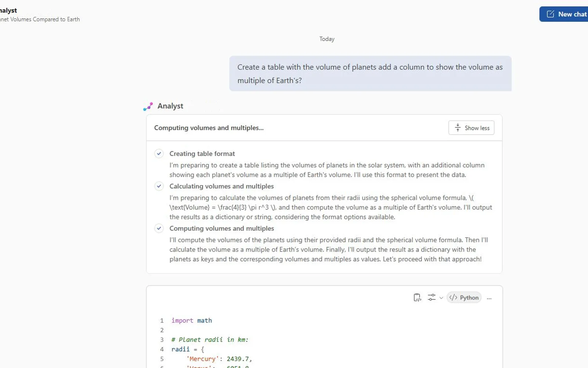Click the compose icon in New chat button
588x368 pixels.
(550, 14)
